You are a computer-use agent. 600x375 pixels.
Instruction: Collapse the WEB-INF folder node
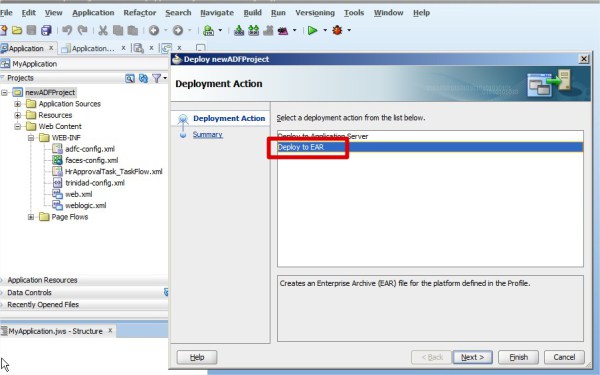pyautogui.click(x=31, y=138)
